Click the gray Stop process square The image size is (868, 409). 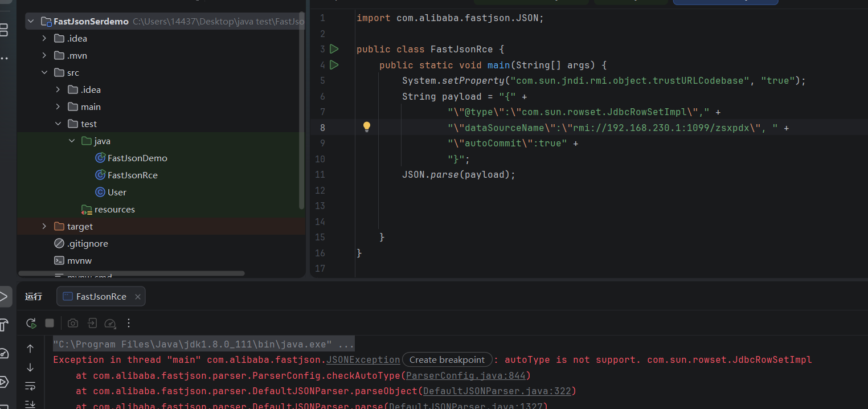tap(50, 323)
